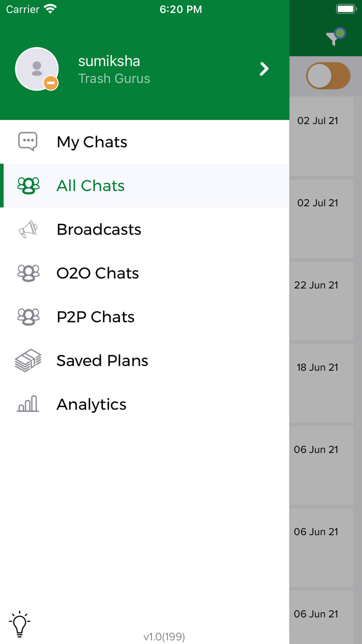Click the Analytics bar chart icon
362x644 pixels.
pyautogui.click(x=27, y=404)
